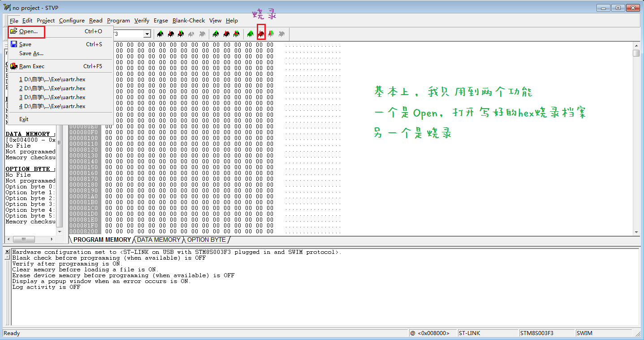Click the hex view scrollbar down arrow

[636, 232]
